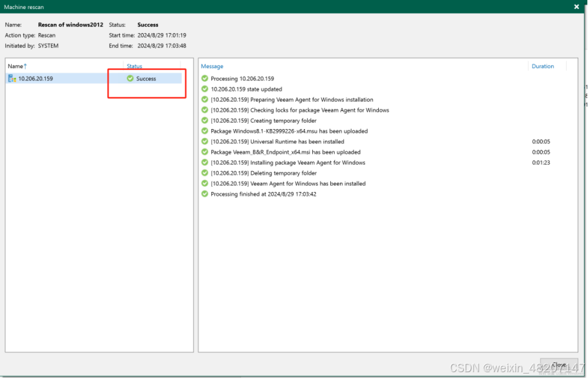Click the check icon for Universal Runtime installed
Viewport: 588px width, 378px height.
click(x=205, y=141)
